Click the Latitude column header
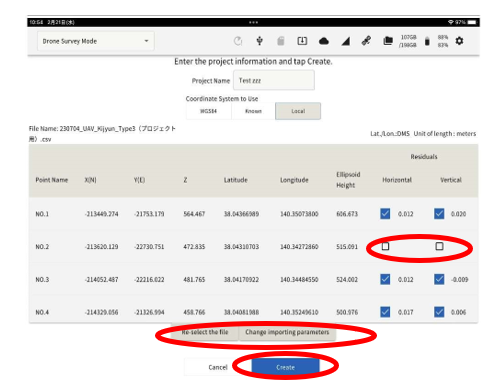This screenshot has height=388, width=502. (x=236, y=180)
